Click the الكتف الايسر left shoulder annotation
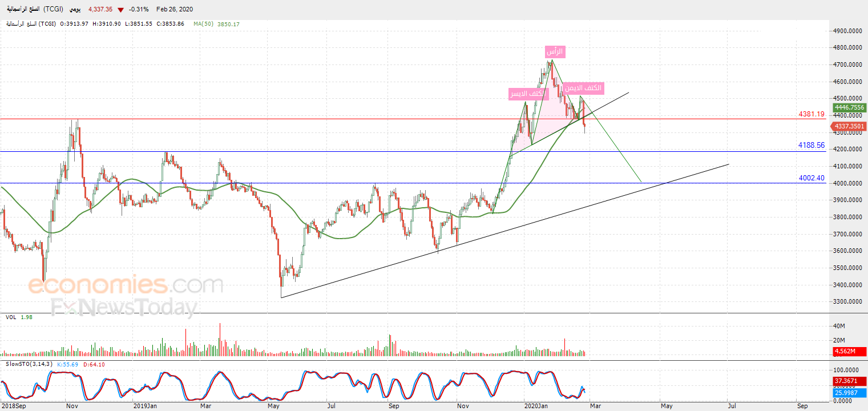Screen dimensions: 868x411 tap(529, 94)
